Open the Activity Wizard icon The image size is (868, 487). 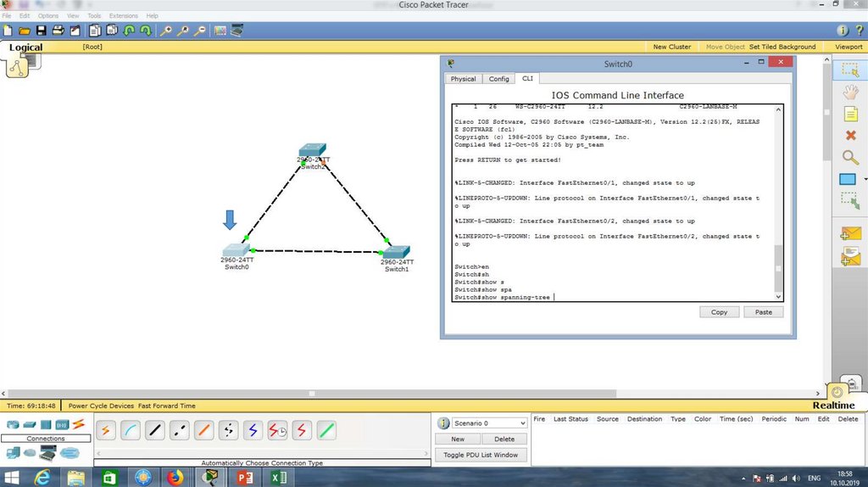(75, 31)
